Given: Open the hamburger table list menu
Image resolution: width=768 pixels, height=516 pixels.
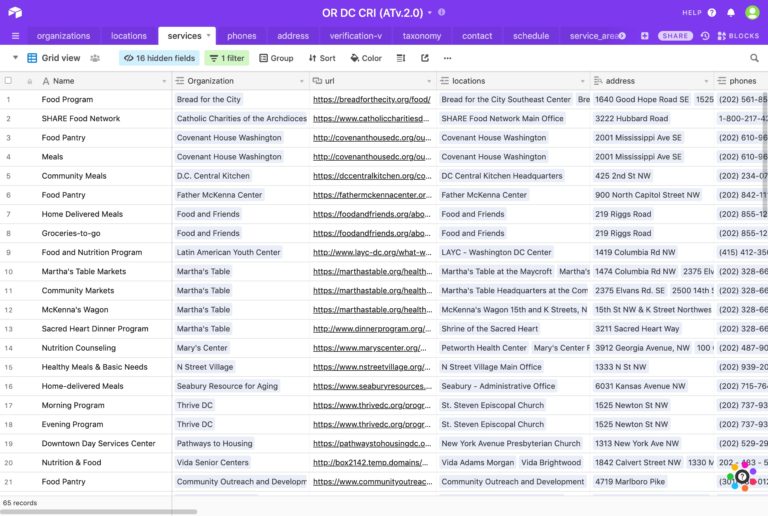Looking at the screenshot, I should tap(15, 36).
